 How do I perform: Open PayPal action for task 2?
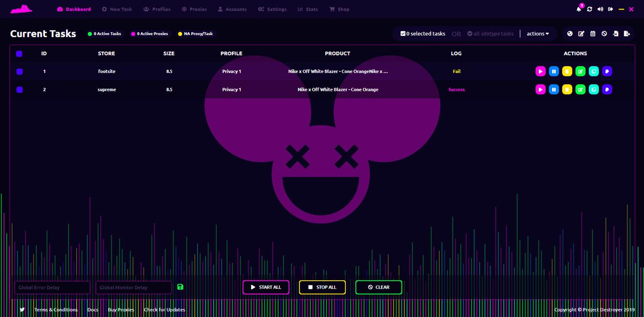tap(607, 89)
